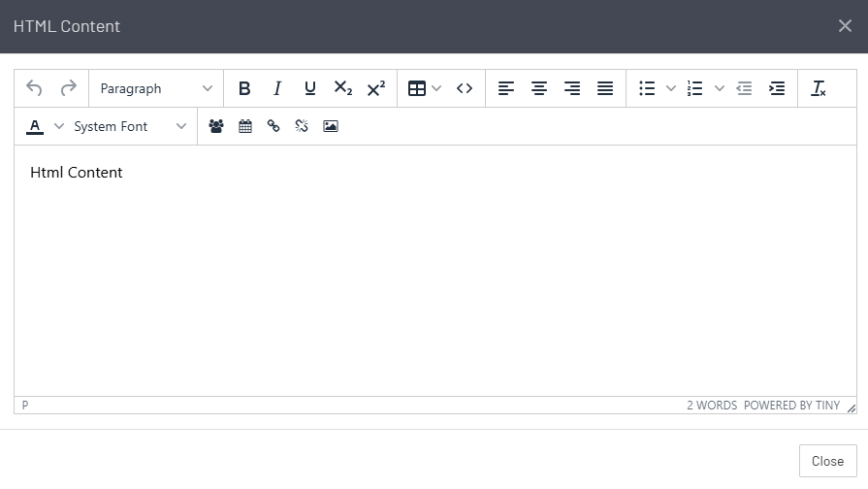The image size is (868, 489).
Task: Open the source code view icon
Action: (x=465, y=88)
